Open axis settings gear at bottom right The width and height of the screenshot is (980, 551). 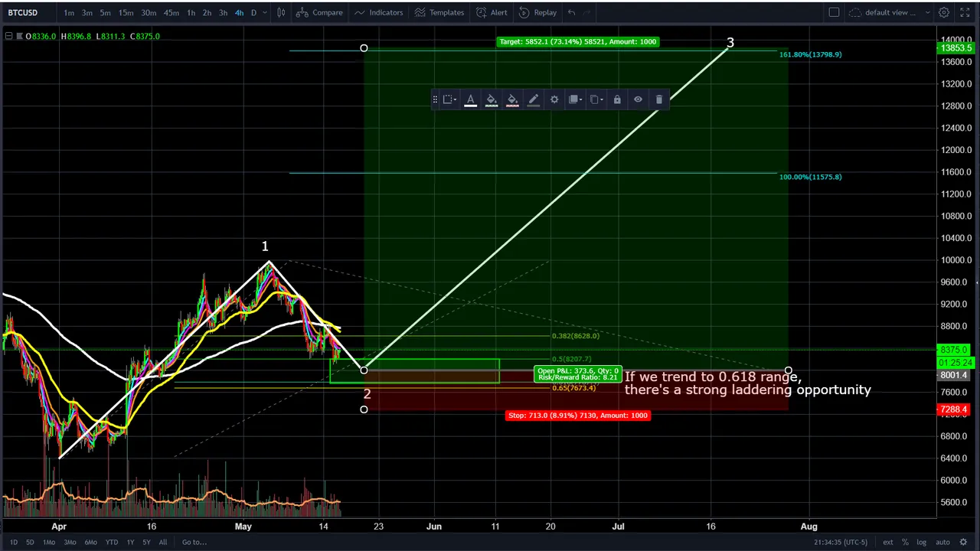(x=965, y=542)
